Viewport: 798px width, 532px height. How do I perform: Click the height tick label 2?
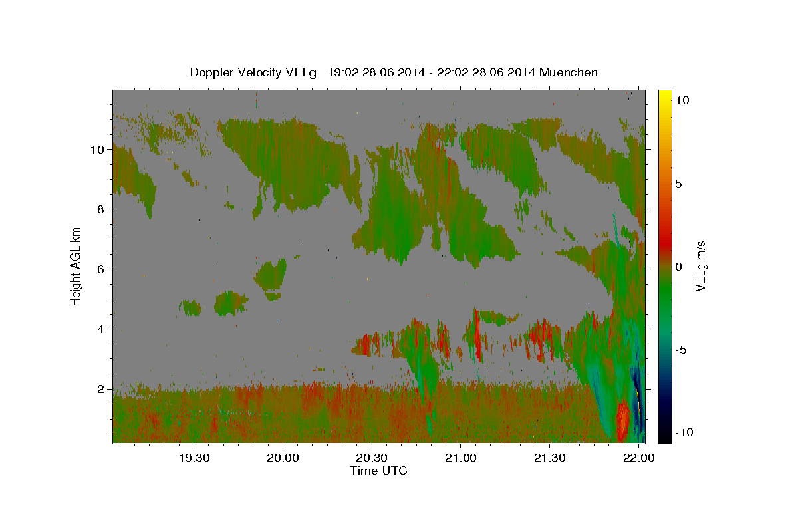pos(101,389)
